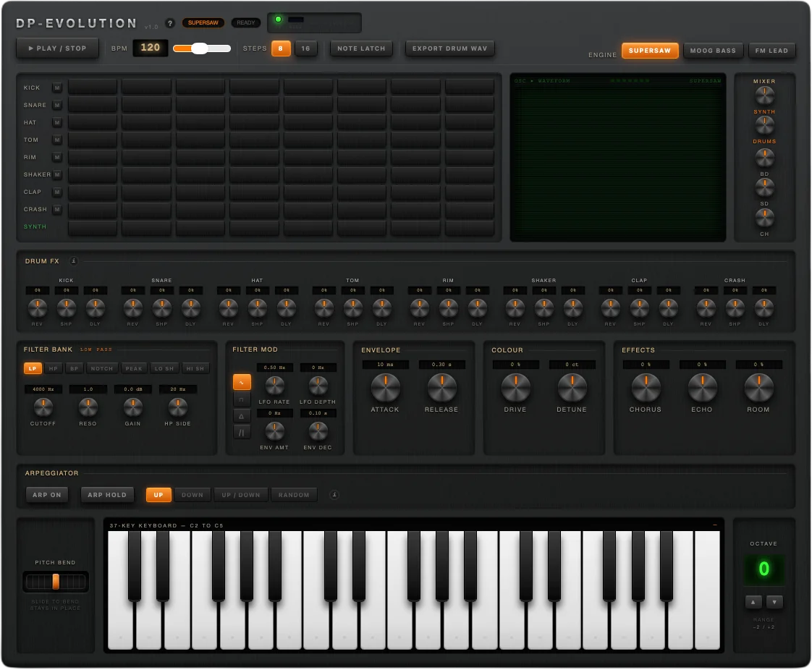Mute the Clap track
Image resolution: width=812 pixels, height=670 pixels.
57,192
